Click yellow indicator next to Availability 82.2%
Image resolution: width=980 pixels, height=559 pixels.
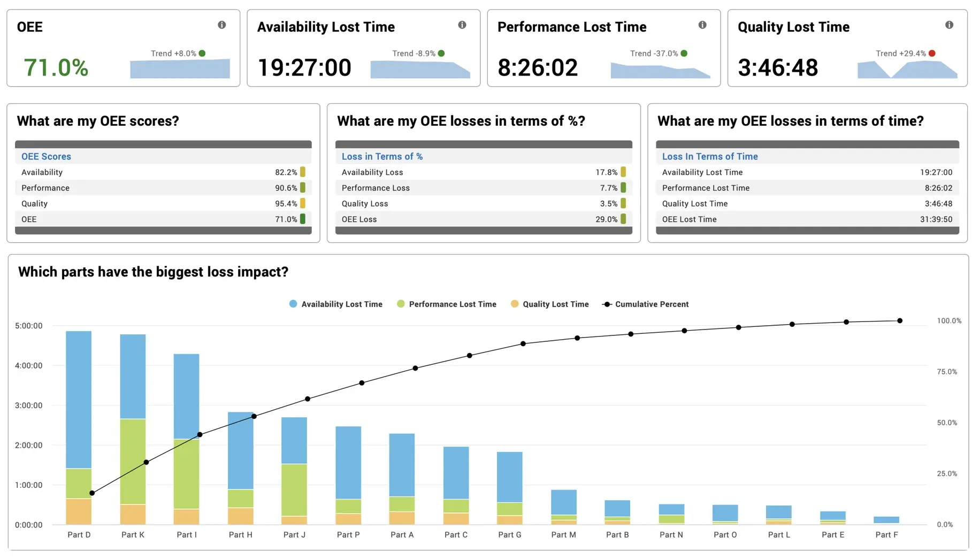(303, 172)
